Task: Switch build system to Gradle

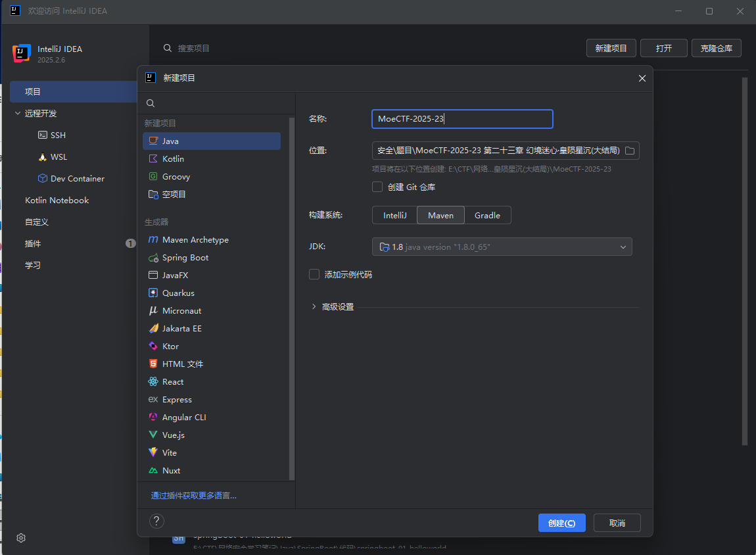Action: [487, 216]
